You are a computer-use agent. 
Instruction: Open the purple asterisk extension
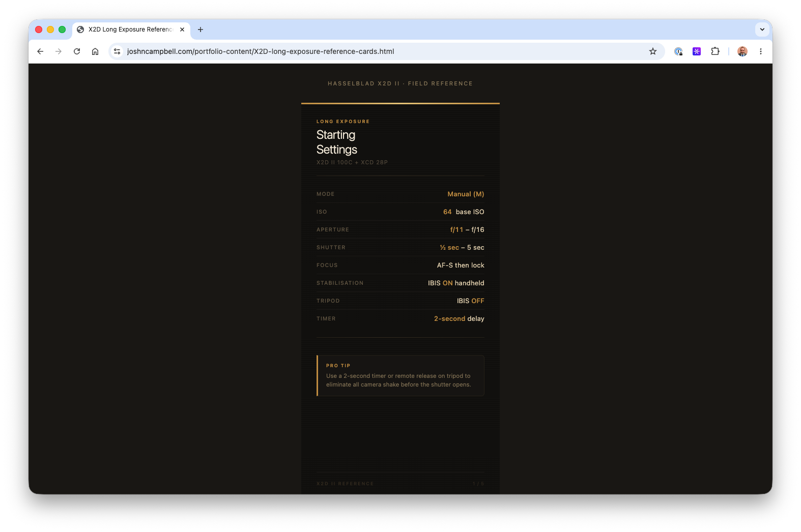[x=697, y=51]
